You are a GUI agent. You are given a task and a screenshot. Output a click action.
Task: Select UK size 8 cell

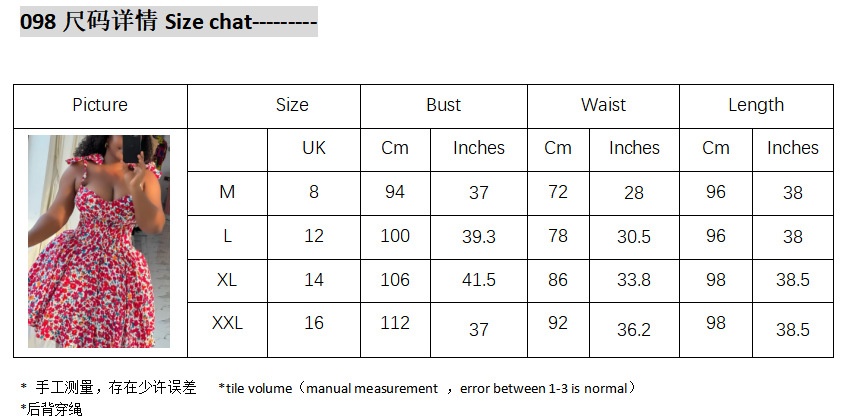coord(314,192)
